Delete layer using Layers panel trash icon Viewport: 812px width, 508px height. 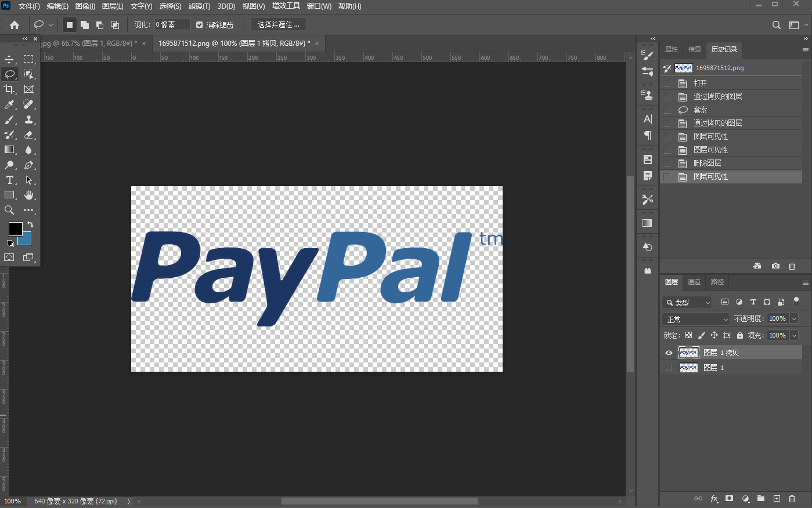[x=792, y=498]
